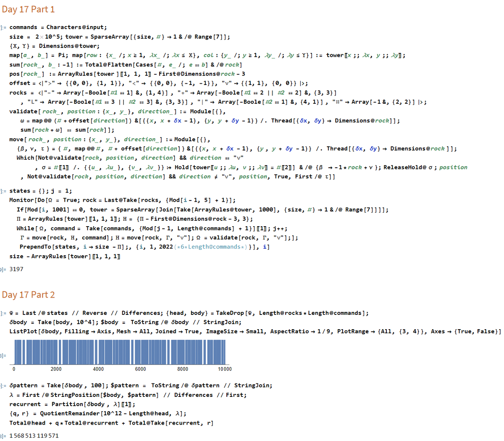Click the line starting 'If[Mod[i, 1001] == 0'
The image size is (504, 441).
(x=202, y=209)
